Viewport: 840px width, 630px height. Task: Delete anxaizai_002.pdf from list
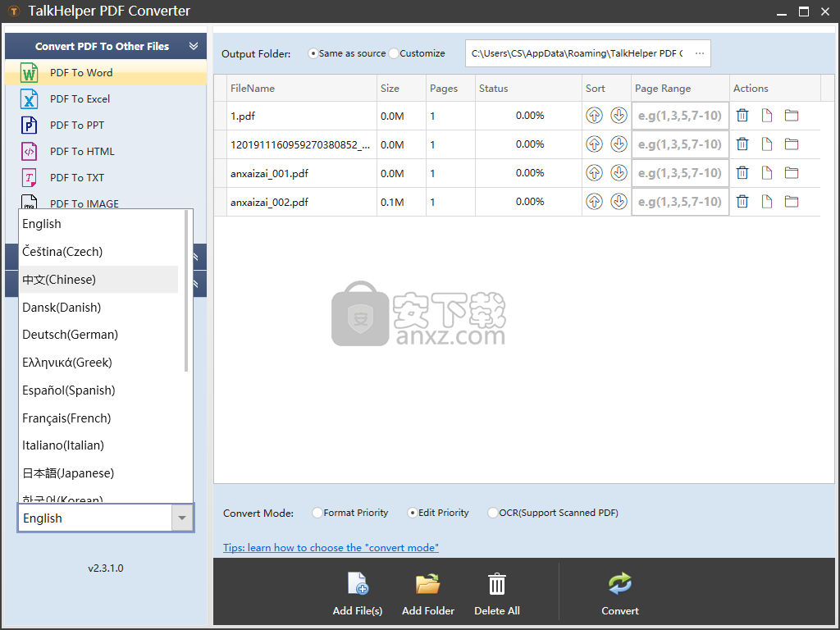click(x=742, y=202)
